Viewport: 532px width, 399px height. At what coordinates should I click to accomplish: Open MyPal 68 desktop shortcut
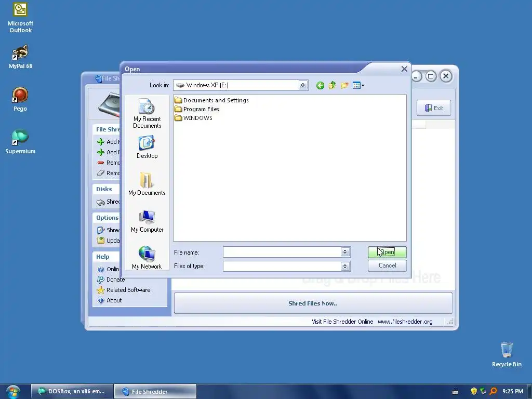(x=20, y=57)
